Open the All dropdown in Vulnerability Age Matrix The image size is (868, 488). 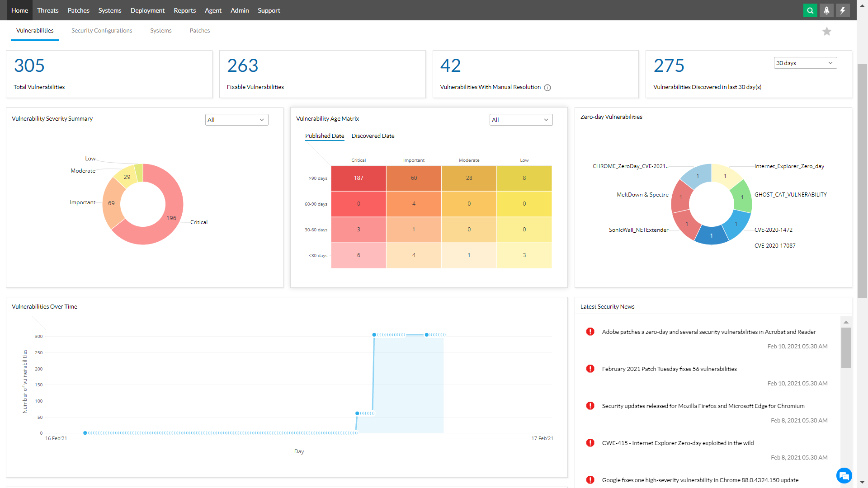(x=521, y=119)
